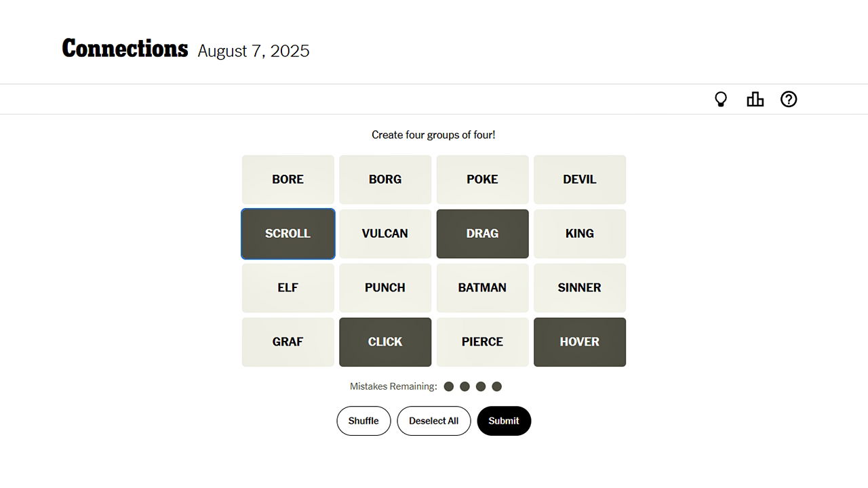The width and height of the screenshot is (868, 488).
Task: Select the BORG word tile
Action: (x=385, y=180)
